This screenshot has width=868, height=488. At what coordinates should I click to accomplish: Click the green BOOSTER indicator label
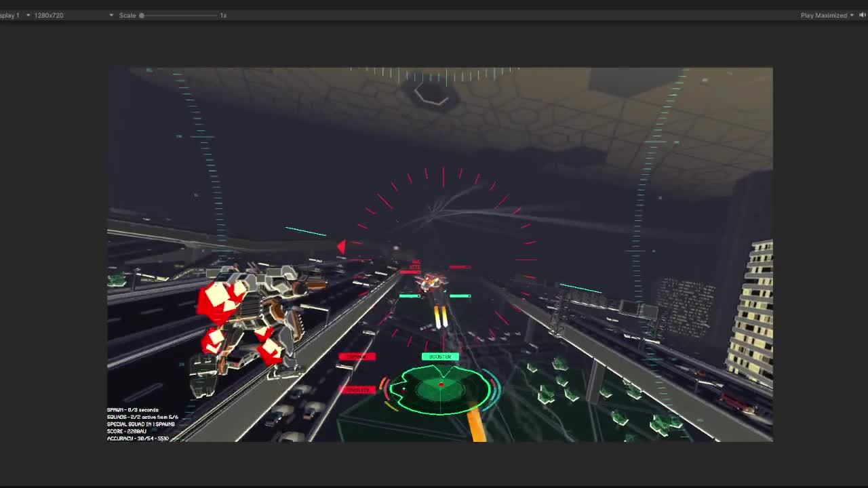point(440,357)
